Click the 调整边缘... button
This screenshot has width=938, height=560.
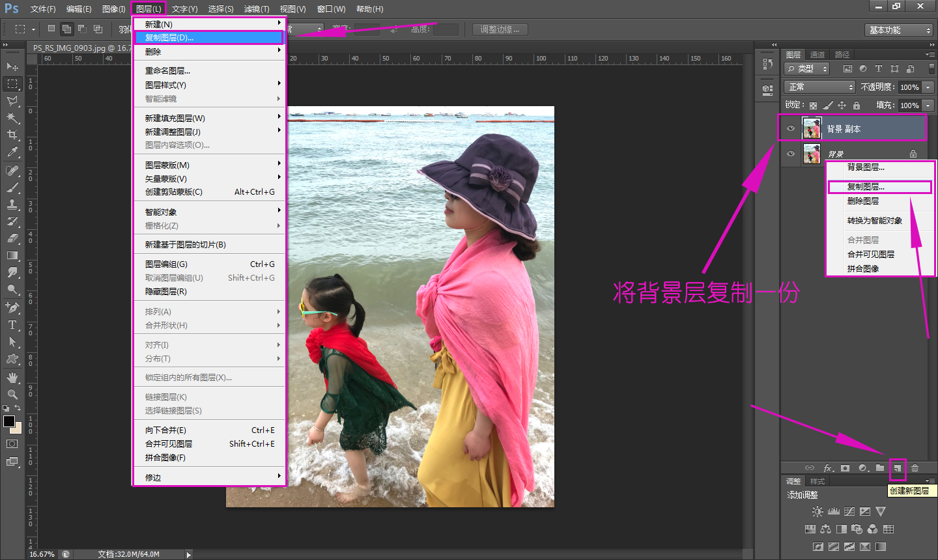pos(500,30)
